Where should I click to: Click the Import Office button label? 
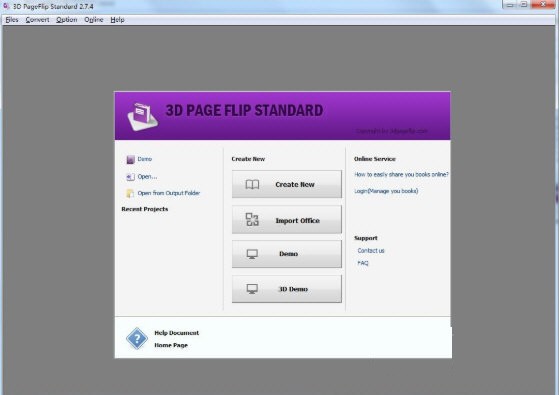298,221
